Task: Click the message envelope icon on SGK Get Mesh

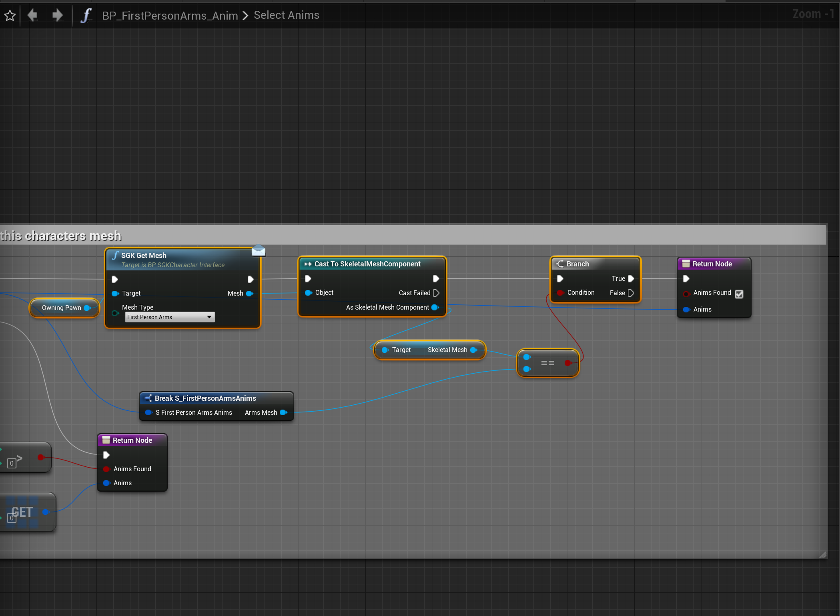Action: 258,251
